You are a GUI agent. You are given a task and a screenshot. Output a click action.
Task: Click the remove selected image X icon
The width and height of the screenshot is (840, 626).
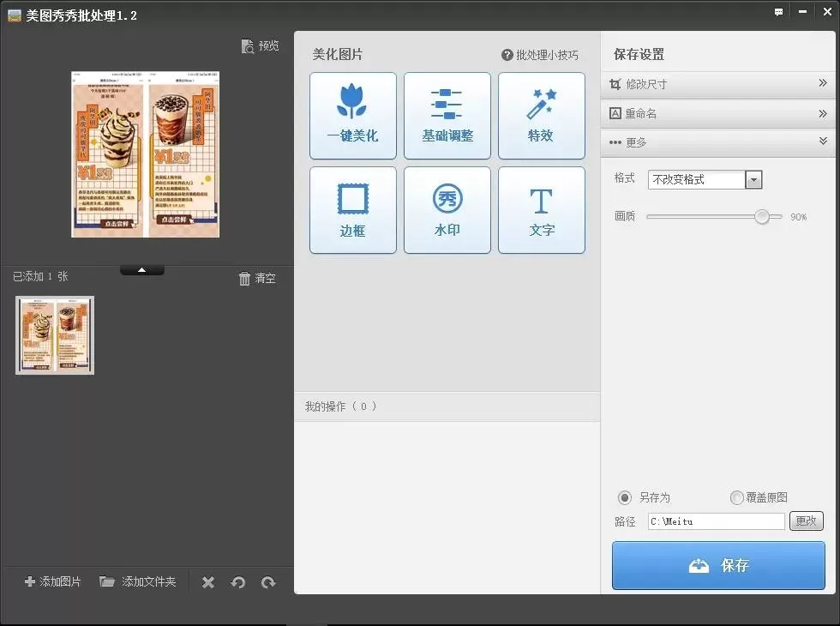click(x=207, y=582)
